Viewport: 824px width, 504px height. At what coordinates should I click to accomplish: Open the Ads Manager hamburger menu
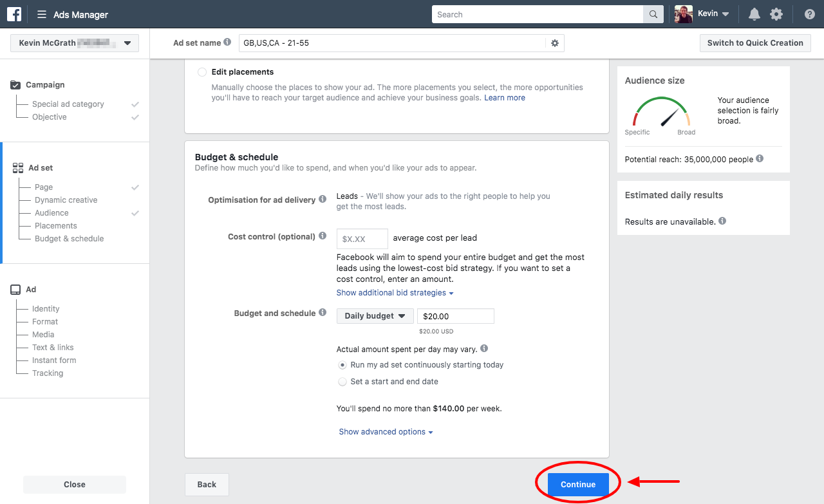tap(42, 15)
